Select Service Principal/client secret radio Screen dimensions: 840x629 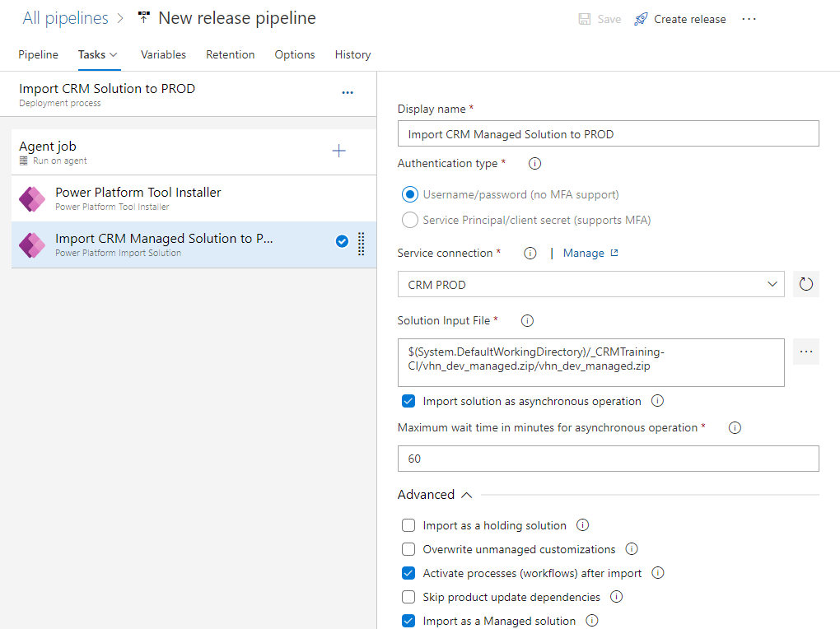[x=410, y=220]
